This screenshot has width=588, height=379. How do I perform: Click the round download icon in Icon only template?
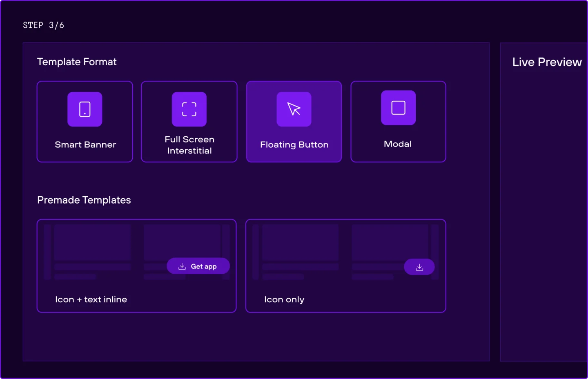tap(419, 267)
